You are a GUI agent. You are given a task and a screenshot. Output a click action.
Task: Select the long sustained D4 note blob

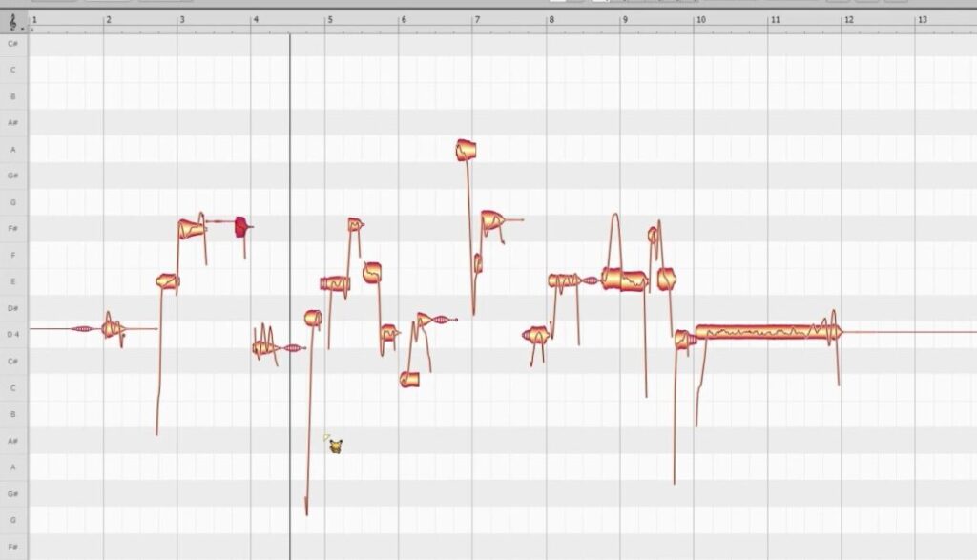pos(768,332)
